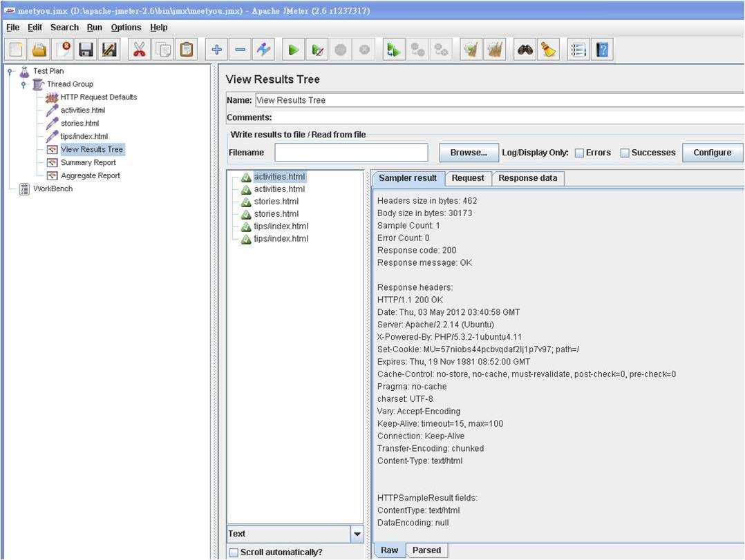
Task: Click into the Filename input field
Action: (x=351, y=153)
